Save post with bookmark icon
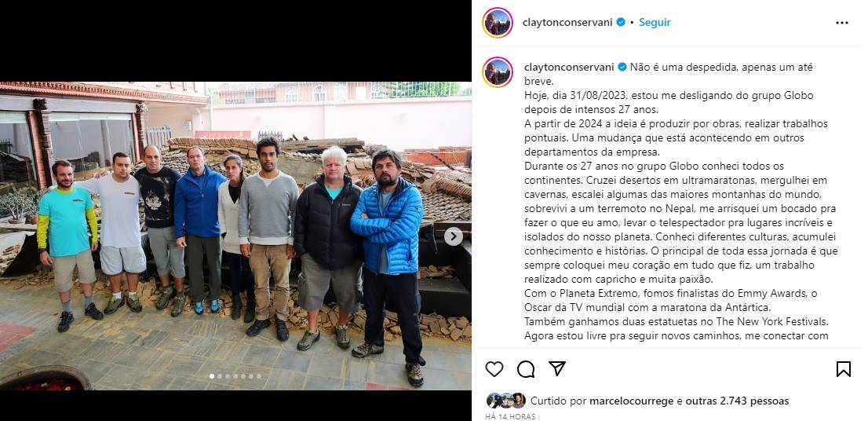This screenshot has width=868, height=421. click(x=843, y=369)
